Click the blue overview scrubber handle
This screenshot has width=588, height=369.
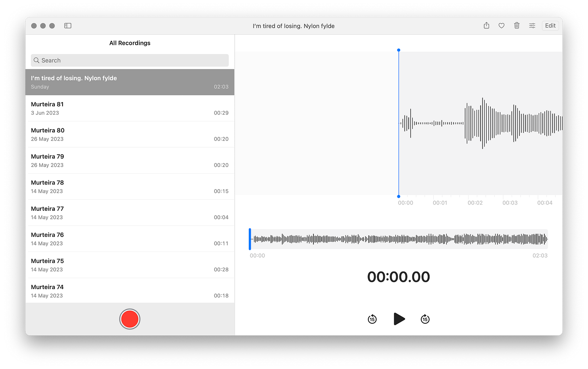click(x=250, y=239)
